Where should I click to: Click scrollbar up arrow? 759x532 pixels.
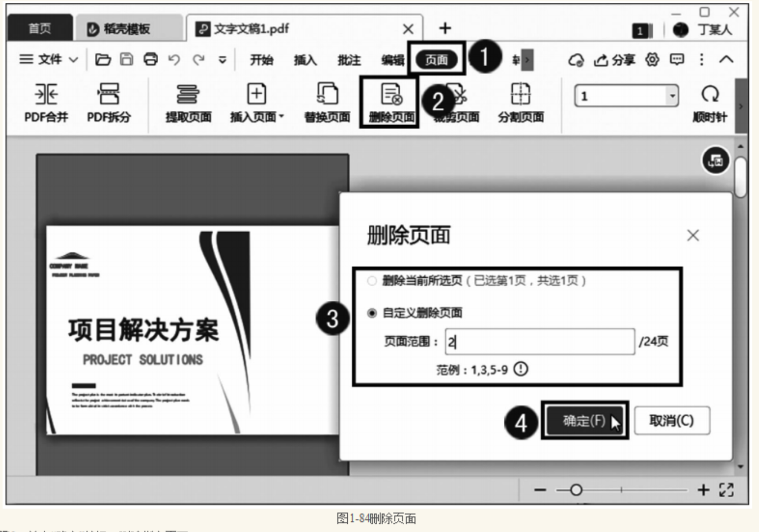(741, 146)
